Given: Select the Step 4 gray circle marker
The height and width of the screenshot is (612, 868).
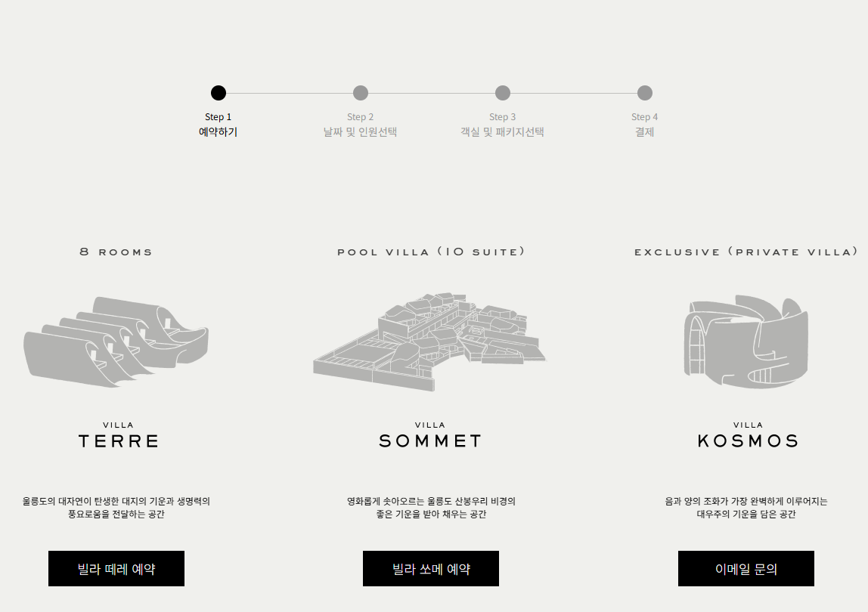Looking at the screenshot, I should point(644,93).
